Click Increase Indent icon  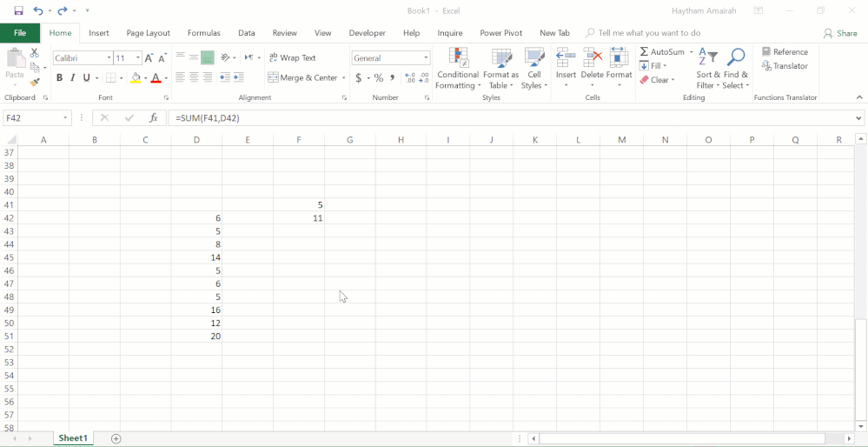coord(239,77)
